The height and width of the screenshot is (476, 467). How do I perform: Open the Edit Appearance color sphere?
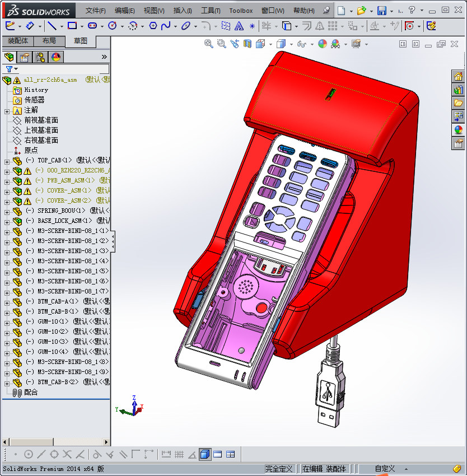[x=323, y=44]
